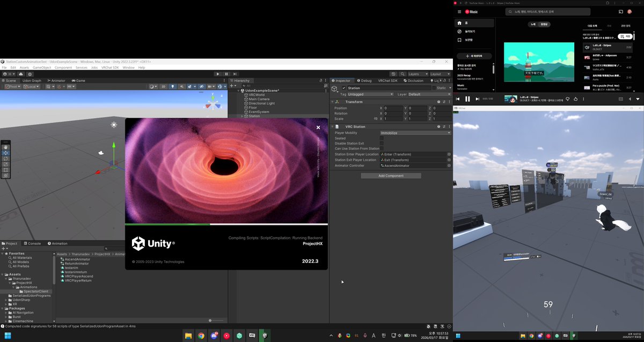Viewport: 644px width, 342px height.
Task: Select the Move tool in Scene overlay
Action: click(6, 152)
